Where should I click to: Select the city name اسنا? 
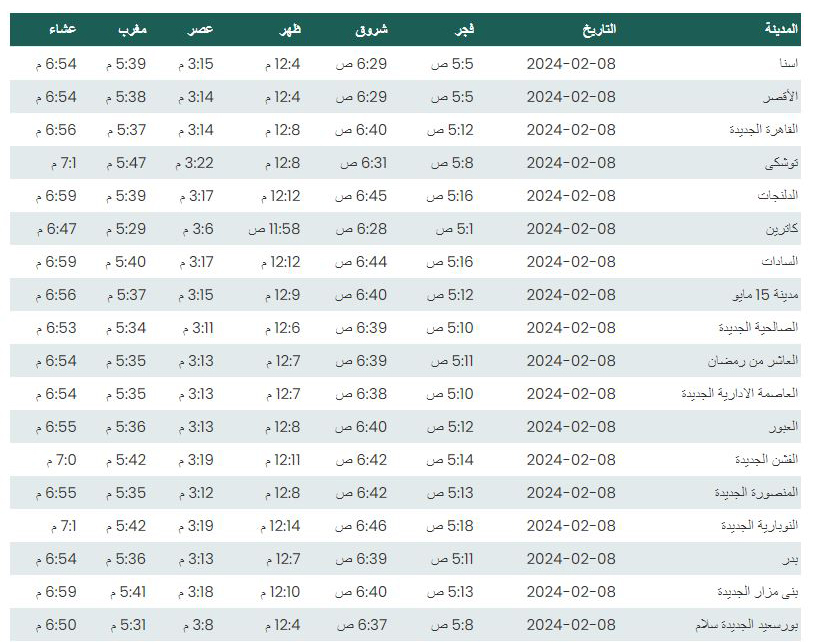(x=788, y=63)
